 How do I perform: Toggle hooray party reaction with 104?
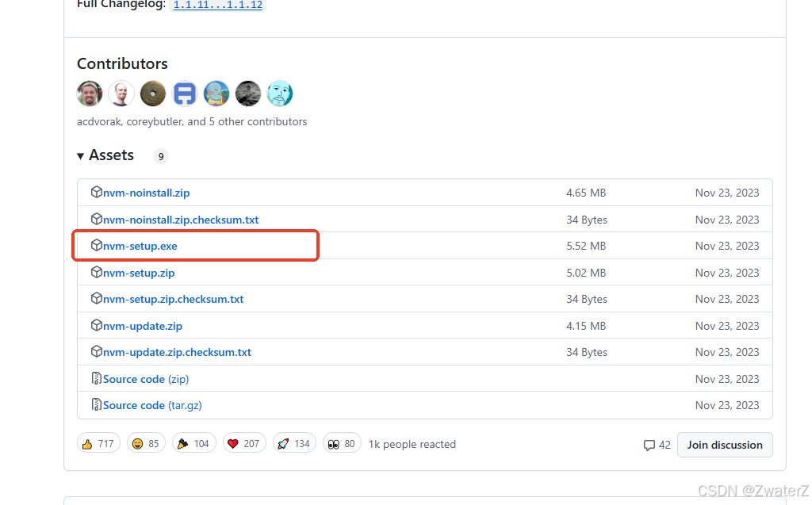[x=193, y=444]
